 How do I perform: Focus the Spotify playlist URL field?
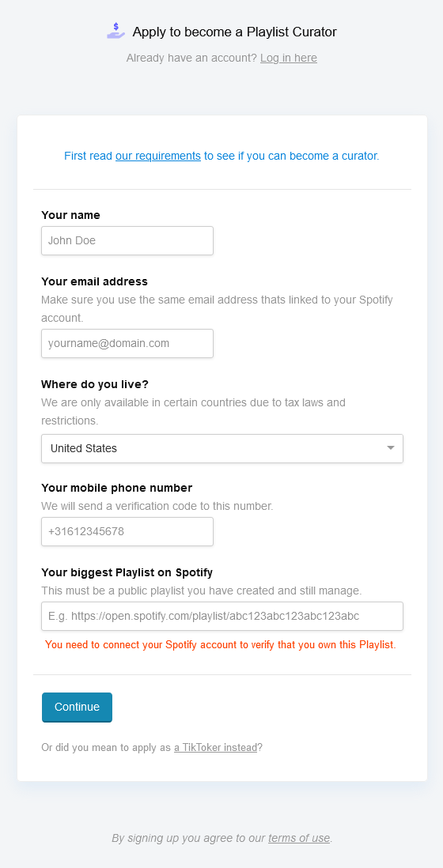[x=222, y=616]
